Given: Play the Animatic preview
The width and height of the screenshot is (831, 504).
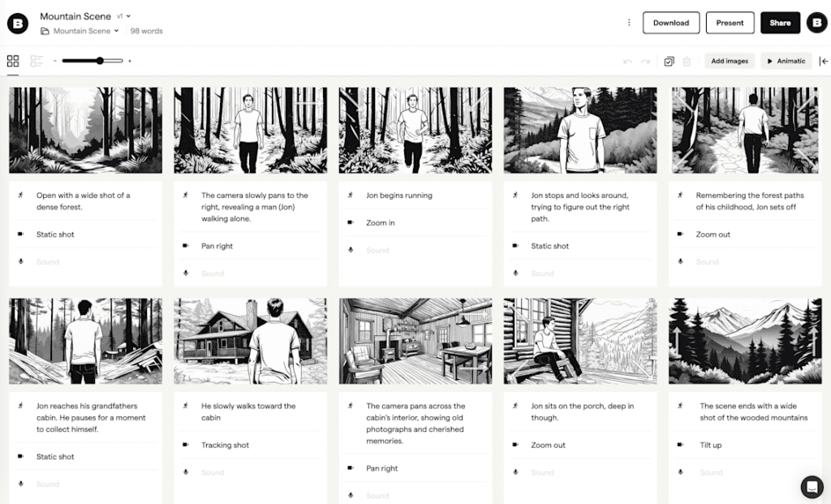Looking at the screenshot, I should coord(786,61).
